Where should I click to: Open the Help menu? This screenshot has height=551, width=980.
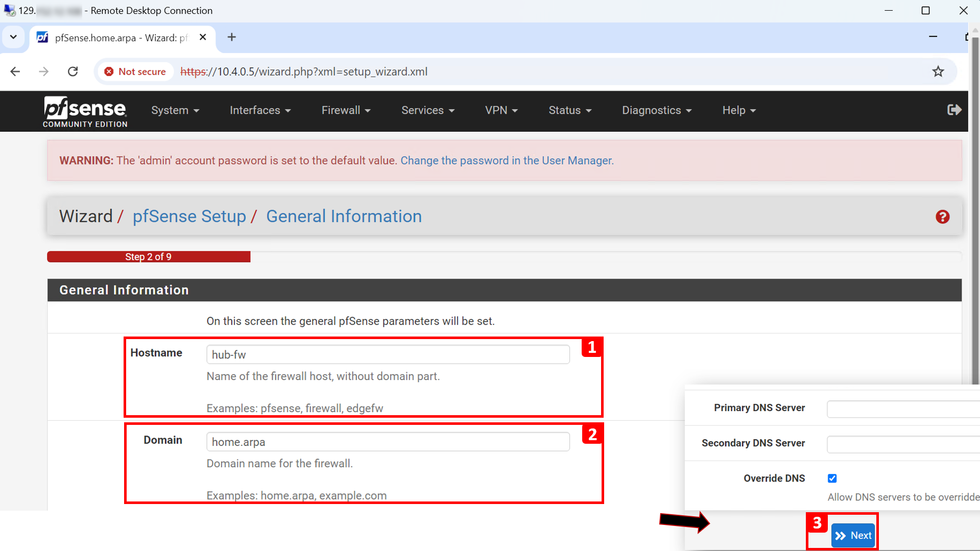pos(739,110)
